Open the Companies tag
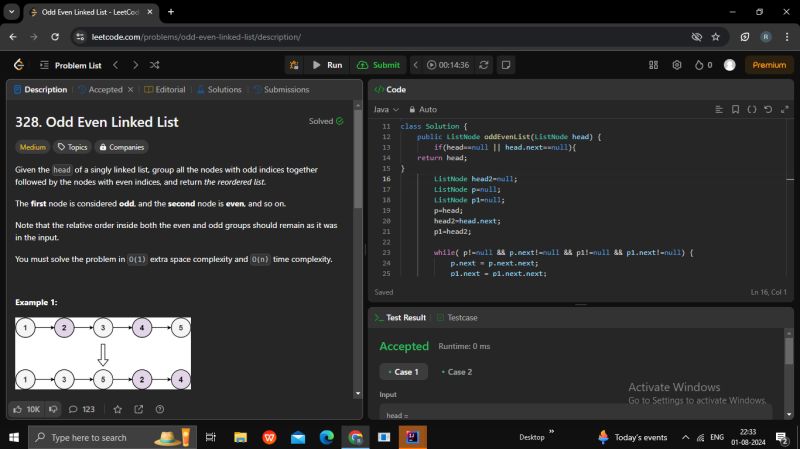The height and width of the screenshot is (449, 800). 121,147
